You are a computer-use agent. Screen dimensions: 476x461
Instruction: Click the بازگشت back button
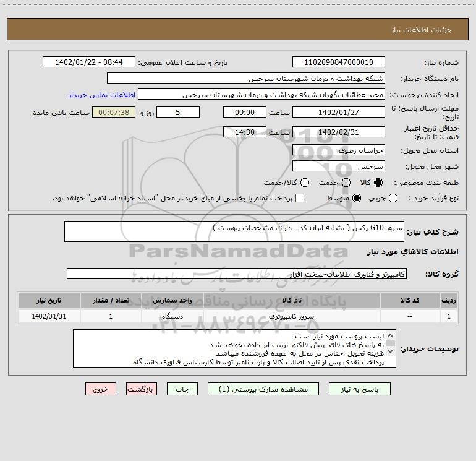tap(142, 389)
